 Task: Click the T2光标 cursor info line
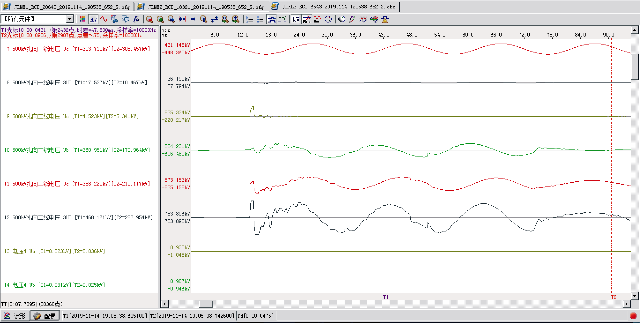click(x=71, y=35)
